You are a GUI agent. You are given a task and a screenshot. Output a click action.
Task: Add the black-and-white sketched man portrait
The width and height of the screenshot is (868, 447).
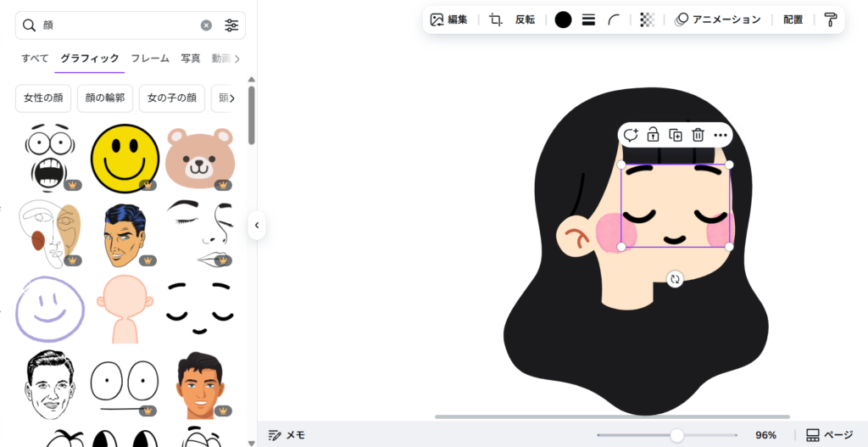point(50,384)
